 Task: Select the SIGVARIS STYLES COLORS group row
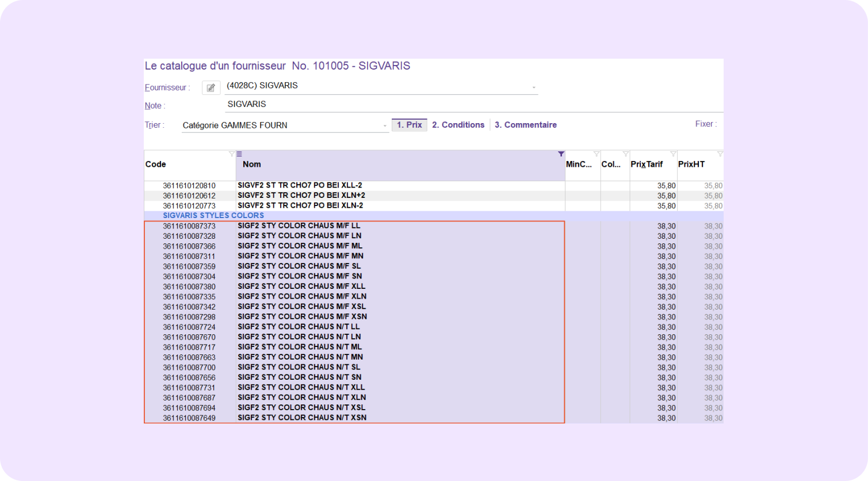(x=213, y=216)
